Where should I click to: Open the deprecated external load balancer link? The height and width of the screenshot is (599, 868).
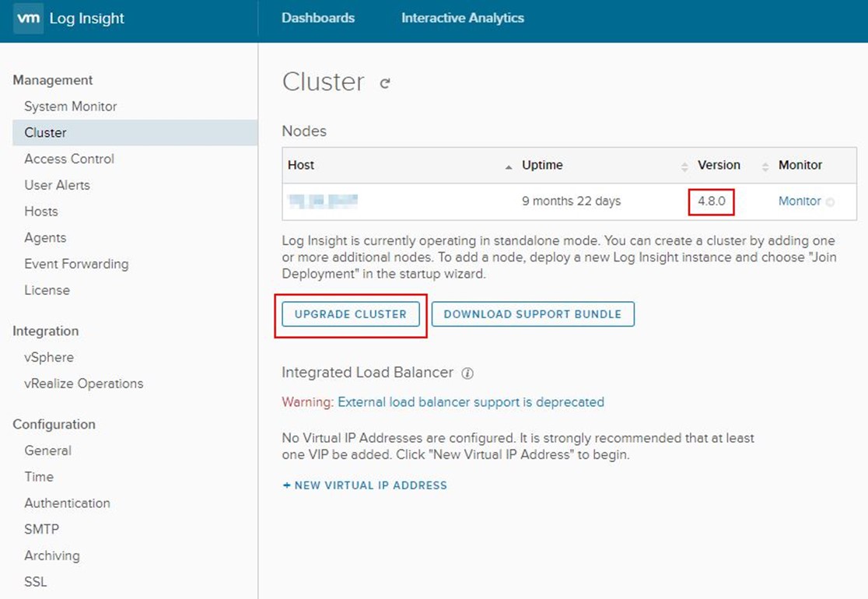471,402
